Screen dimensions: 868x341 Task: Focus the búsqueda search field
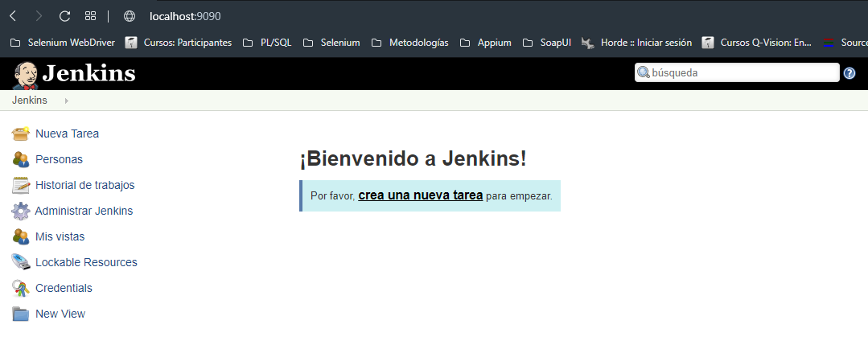(x=743, y=72)
